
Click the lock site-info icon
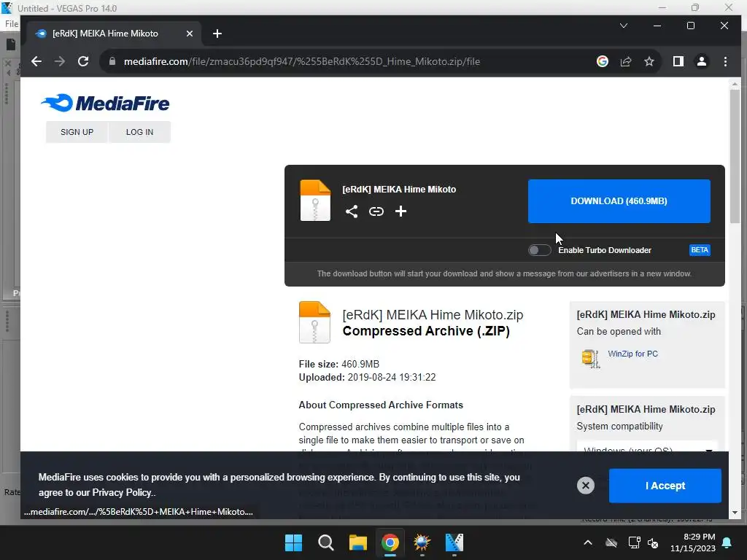(x=112, y=61)
